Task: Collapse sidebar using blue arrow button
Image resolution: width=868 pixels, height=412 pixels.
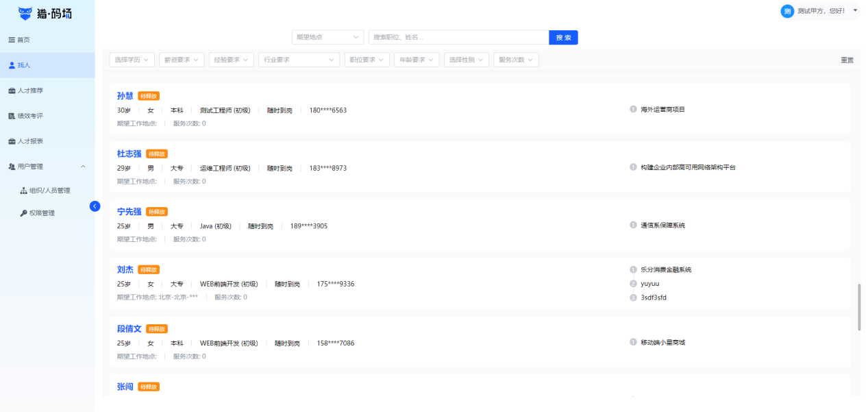Action: [95, 206]
